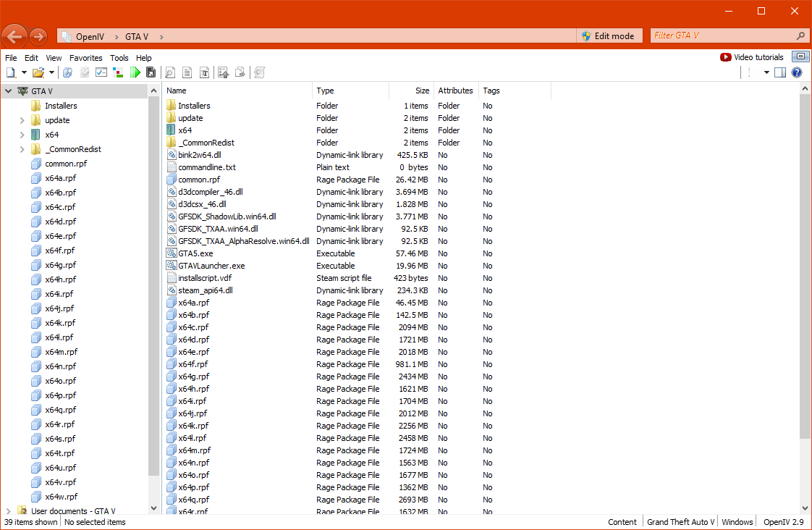812x530 pixels.
Task: Click the blue help question mark icon
Action: tap(797, 72)
